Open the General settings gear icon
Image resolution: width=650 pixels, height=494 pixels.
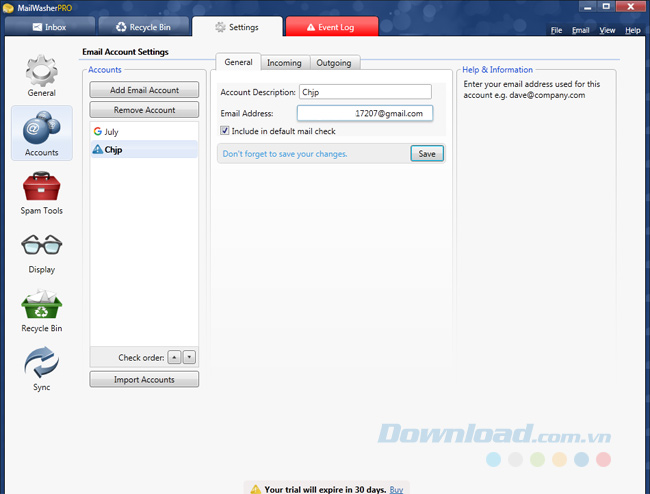click(x=41, y=70)
